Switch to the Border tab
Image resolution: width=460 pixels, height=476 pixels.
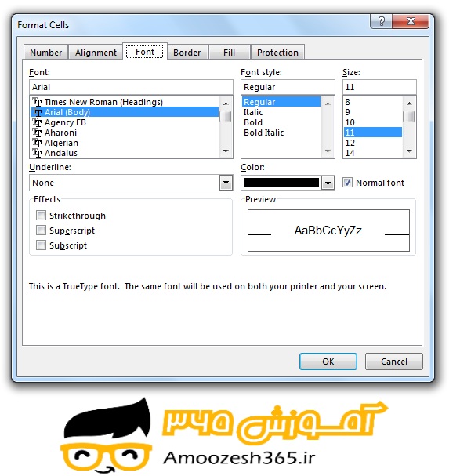point(187,53)
